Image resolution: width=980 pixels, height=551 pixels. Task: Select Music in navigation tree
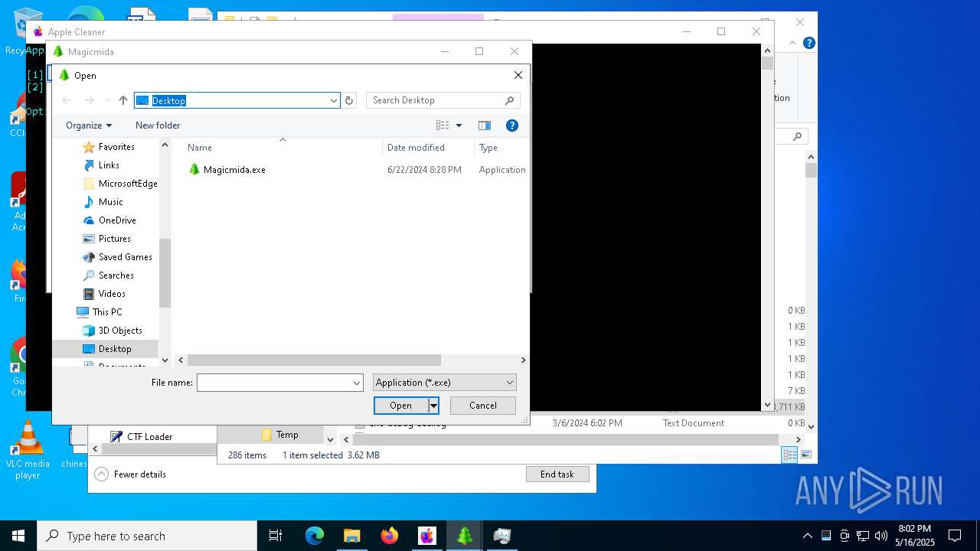coord(110,202)
